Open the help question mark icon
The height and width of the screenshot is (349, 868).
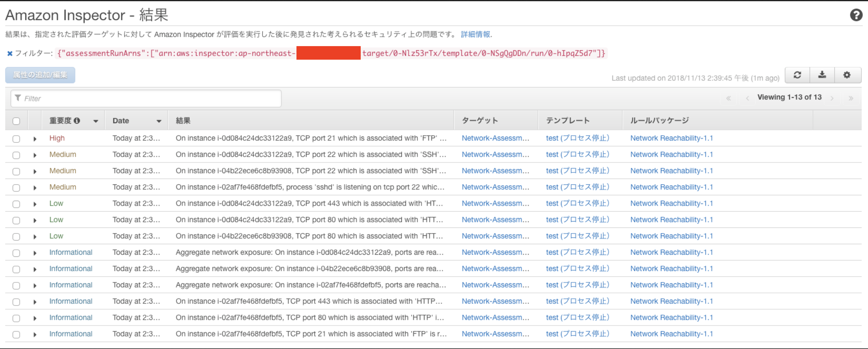click(856, 15)
